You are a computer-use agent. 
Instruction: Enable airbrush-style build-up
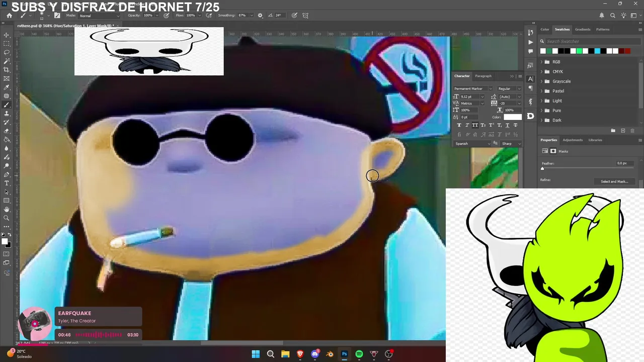[208, 16]
